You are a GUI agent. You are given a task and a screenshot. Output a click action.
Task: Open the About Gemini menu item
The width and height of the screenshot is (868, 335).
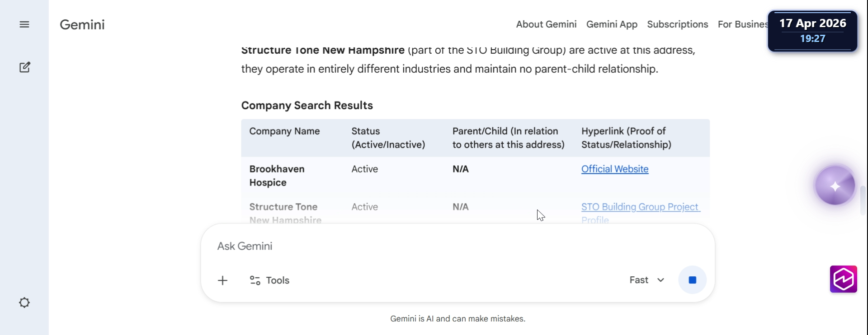[546, 24]
